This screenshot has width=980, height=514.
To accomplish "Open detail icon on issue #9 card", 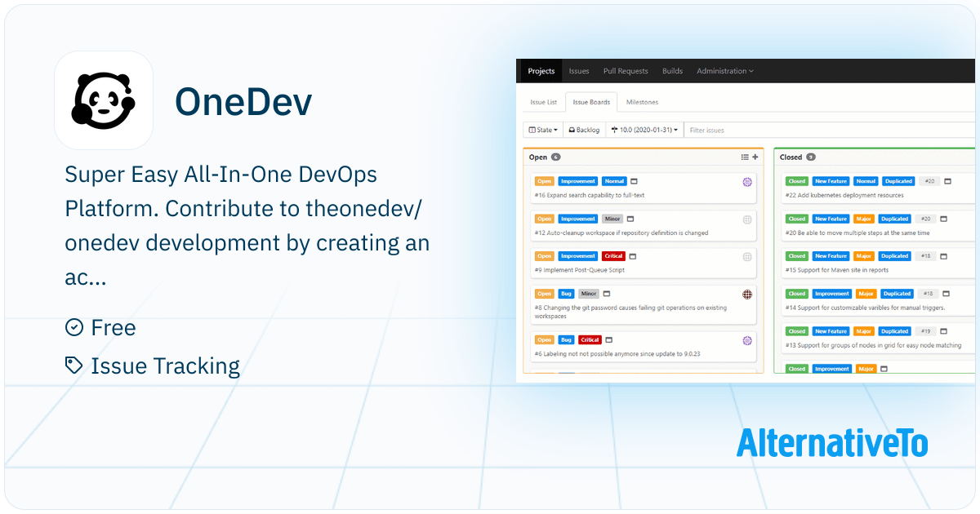I will 633,256.
